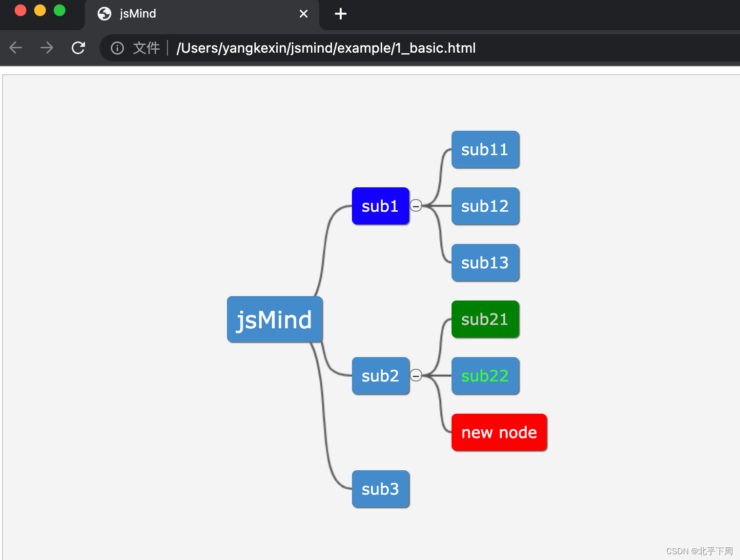Click the browser back arrow

coord(16,48)
